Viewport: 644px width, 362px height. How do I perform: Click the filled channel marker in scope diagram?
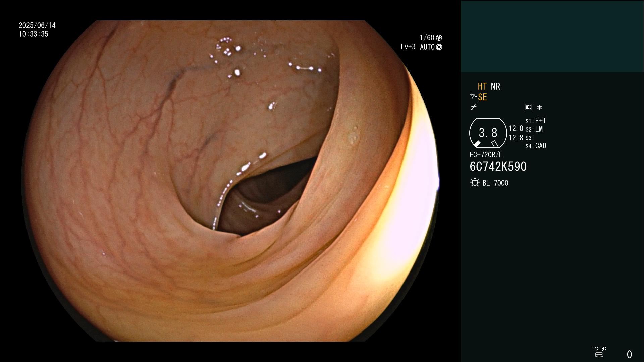(477, 144)
